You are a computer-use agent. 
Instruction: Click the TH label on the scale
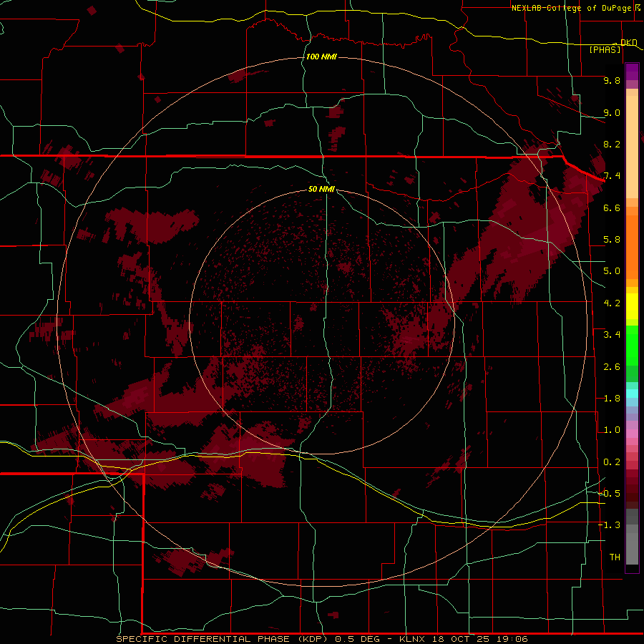[615, 557]
